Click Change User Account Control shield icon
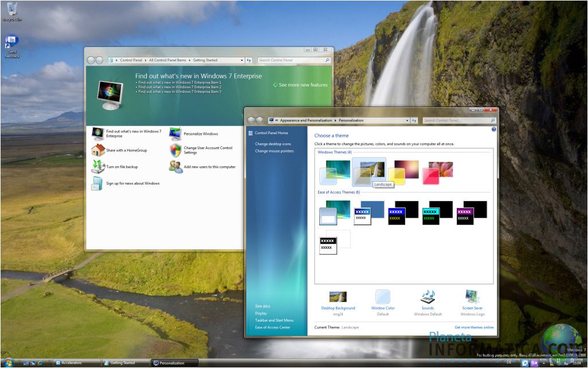The height and width of the screenshot is (368, 588). (175, 150)
